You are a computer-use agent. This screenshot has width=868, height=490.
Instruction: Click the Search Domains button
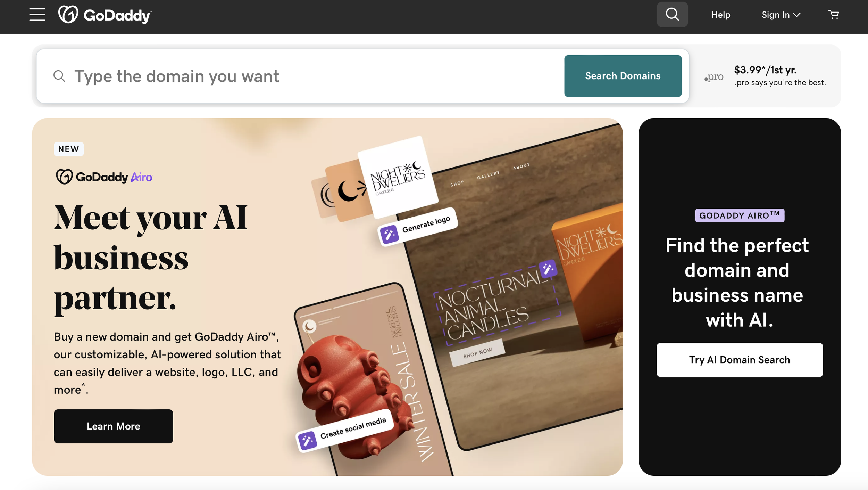(623, 76)
